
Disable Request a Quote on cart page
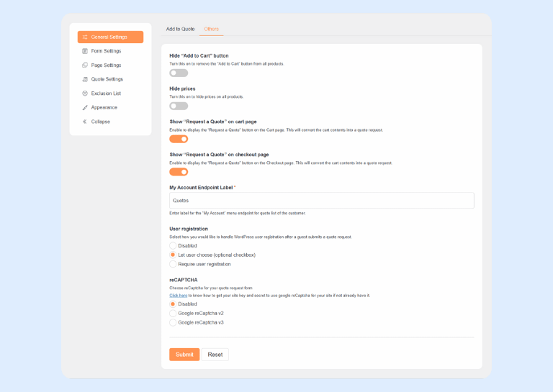pos(179,139)
